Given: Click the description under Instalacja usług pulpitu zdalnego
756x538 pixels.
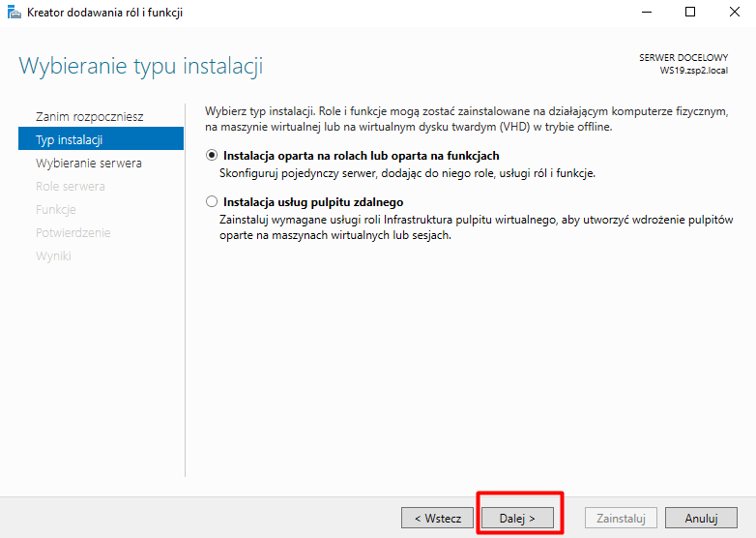Looking at the screenshot, I should pos(472,227).
